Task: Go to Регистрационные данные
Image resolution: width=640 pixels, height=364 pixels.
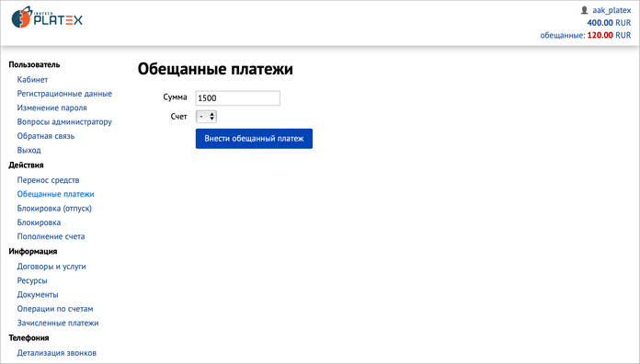Action: pyautogui.click(x=64, y=94)
